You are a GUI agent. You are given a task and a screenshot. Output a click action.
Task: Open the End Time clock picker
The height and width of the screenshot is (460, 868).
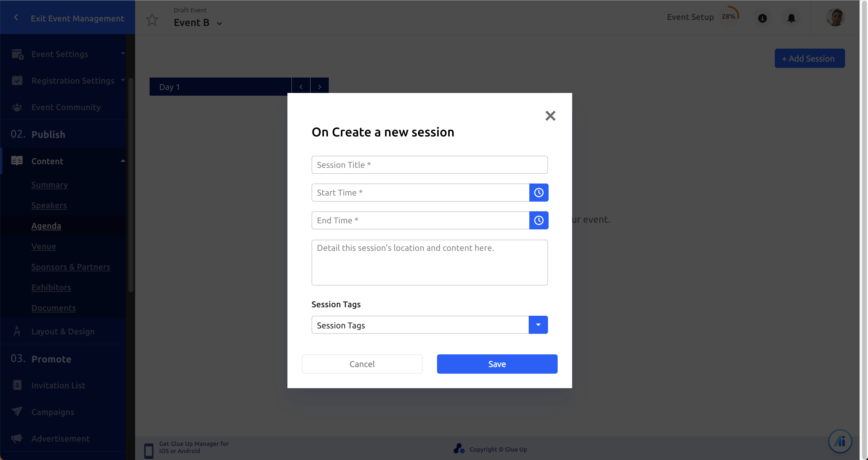pyautogui.click(x=538, y=220)
